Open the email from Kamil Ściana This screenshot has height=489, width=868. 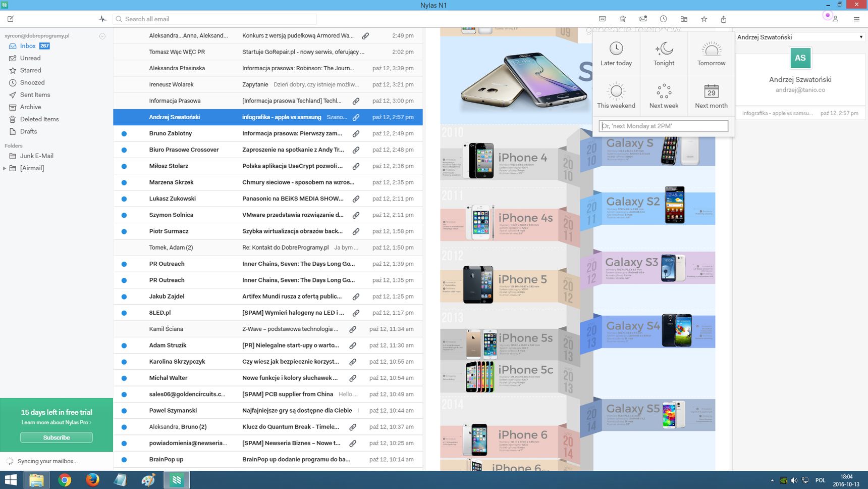click(268, 329)
